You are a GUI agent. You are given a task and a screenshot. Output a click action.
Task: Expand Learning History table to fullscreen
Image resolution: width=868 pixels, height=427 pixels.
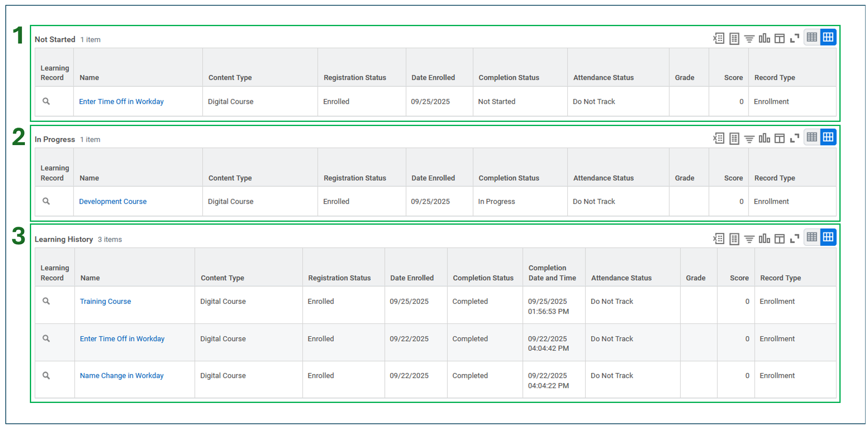pyautogui.click(x=795, y=239)
